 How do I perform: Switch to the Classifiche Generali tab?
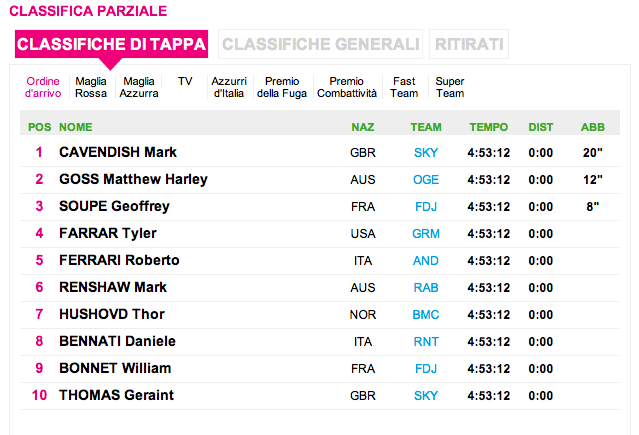(320, 44)
